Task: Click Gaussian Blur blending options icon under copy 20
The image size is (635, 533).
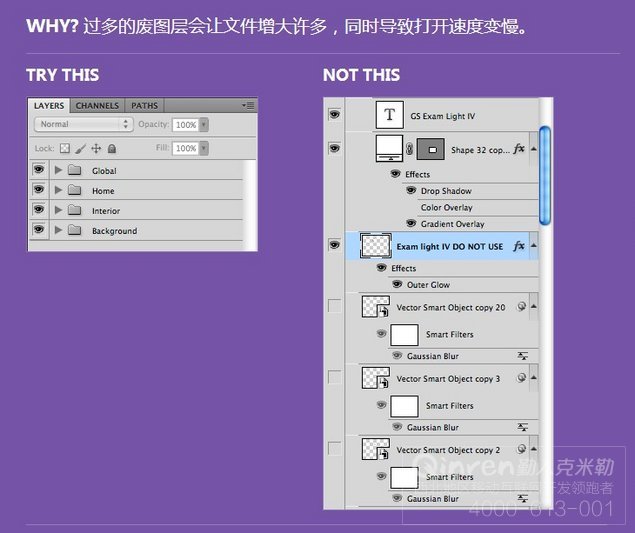Action: 522,356
